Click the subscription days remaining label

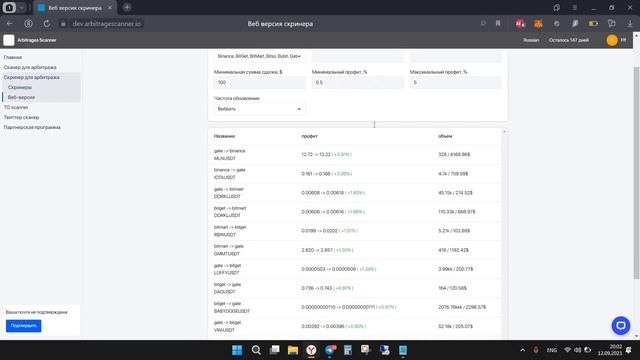(569, 40)
